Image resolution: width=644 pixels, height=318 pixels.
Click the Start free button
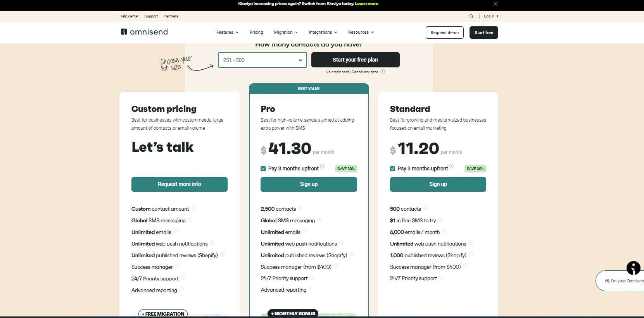(x=484, y=33)
